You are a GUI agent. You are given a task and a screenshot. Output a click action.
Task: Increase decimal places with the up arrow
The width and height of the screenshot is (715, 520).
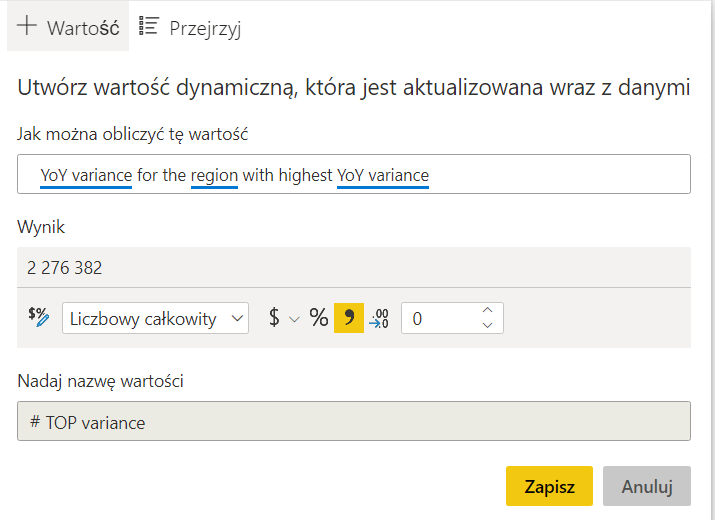click(487, 310)
